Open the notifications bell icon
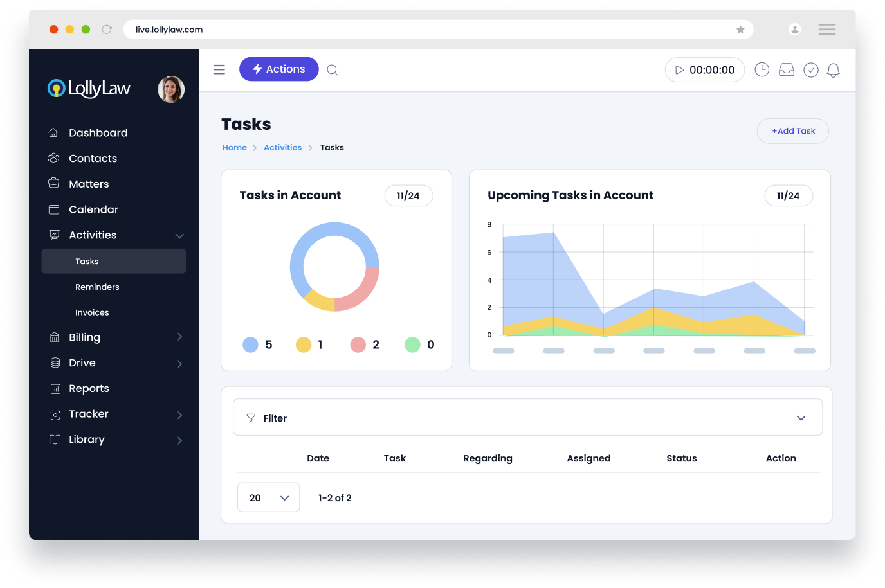The width and height of the screenshot is (885, 588). (x=833, y=70)
